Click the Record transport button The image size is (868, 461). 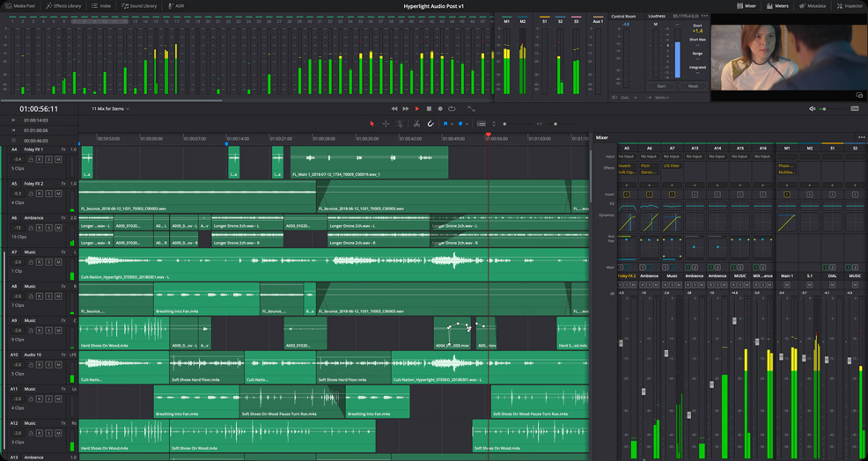440,109
